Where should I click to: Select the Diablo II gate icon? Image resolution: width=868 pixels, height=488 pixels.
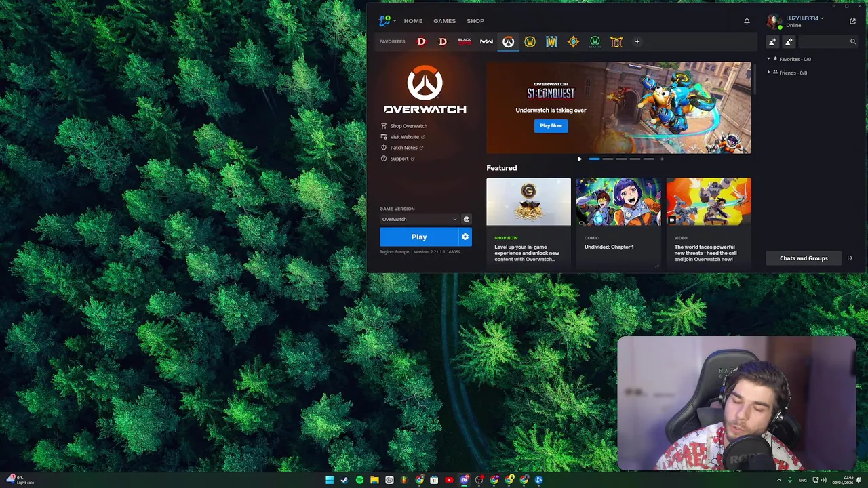616,41
